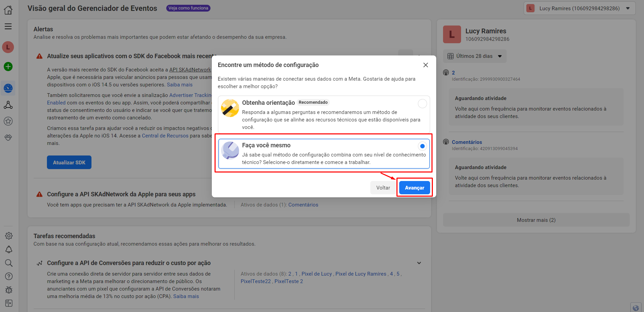
Task: Select the Faça você mesmo option card
Action: point(324,153)
